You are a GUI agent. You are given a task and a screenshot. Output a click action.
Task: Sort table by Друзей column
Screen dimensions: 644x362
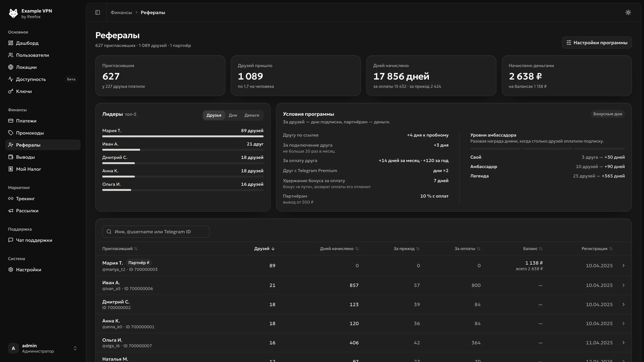click(265, 248)
